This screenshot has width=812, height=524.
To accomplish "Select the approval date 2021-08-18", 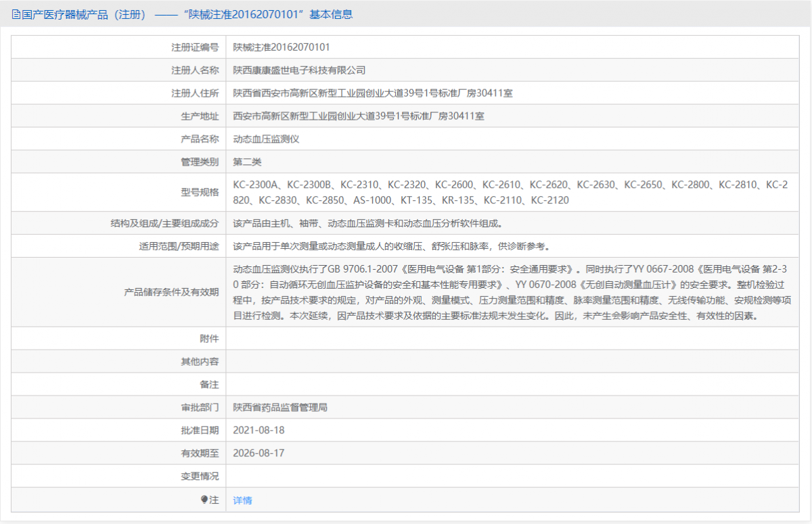I will tap(258, 430).
